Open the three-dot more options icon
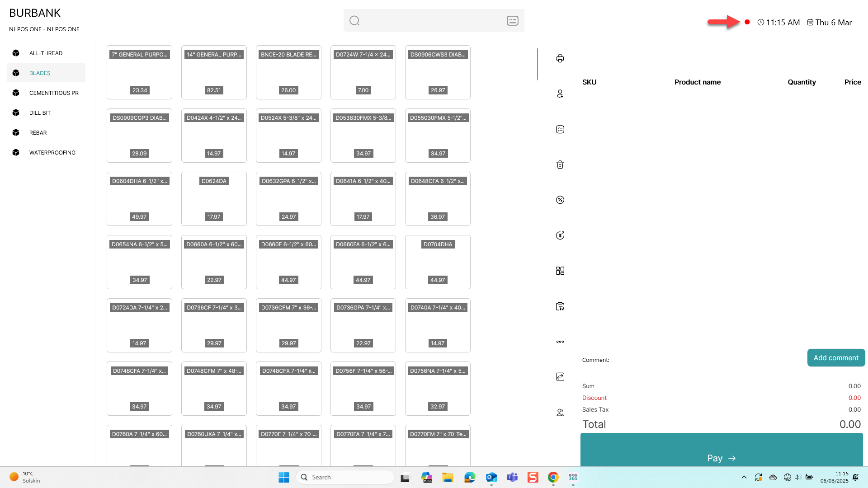Screen dimensions: 868x488 (560, 342)
